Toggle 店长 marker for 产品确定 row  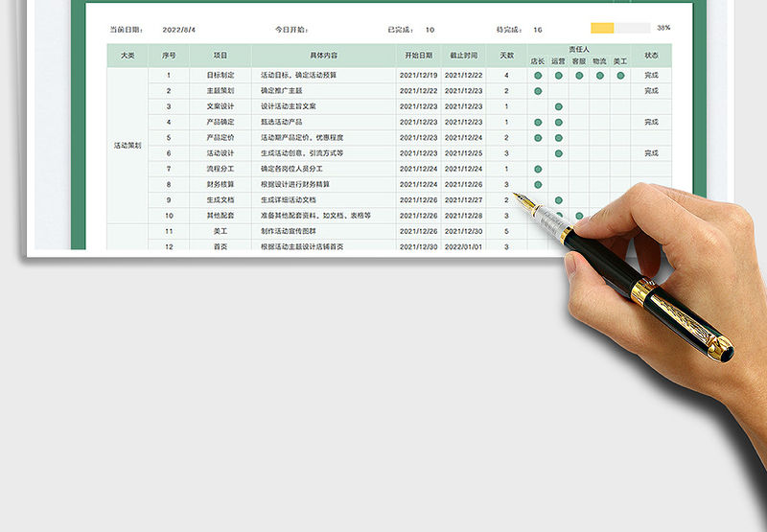point(538,122)
